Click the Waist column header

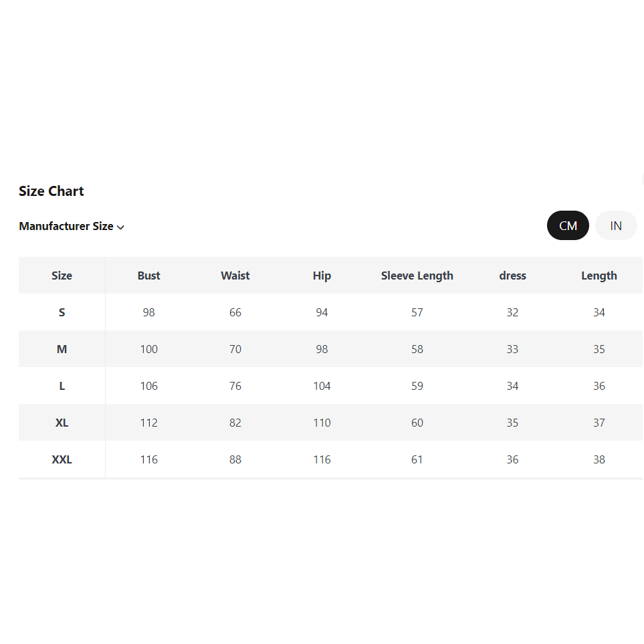(x=235, y=276)
